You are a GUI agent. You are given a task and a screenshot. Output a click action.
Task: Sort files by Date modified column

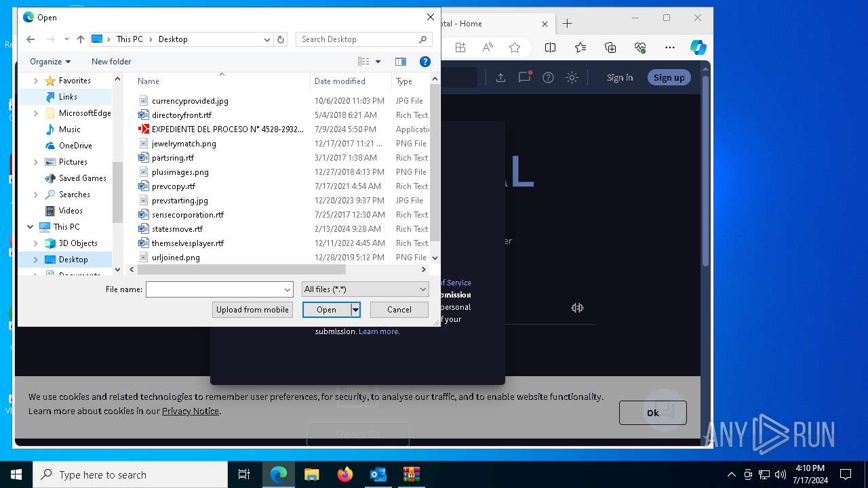[340, 81]
